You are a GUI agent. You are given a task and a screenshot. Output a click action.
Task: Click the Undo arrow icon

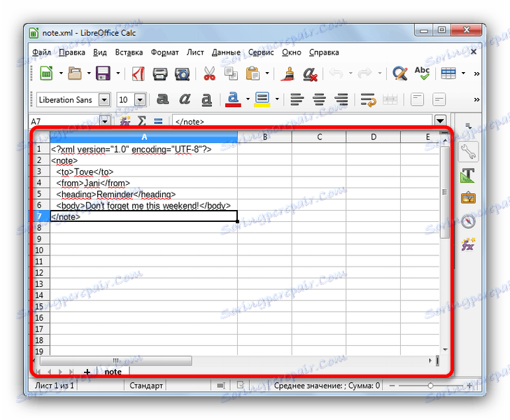point(336,73)
